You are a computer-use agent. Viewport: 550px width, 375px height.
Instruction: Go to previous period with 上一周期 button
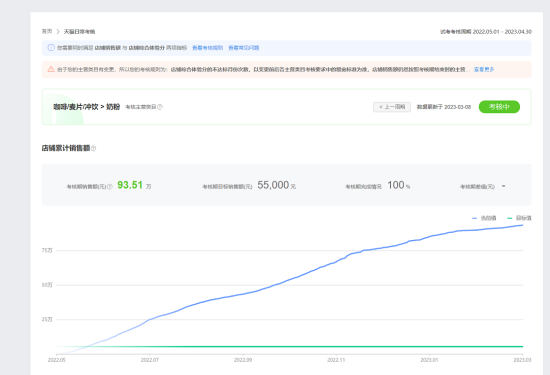click(392, 107)
